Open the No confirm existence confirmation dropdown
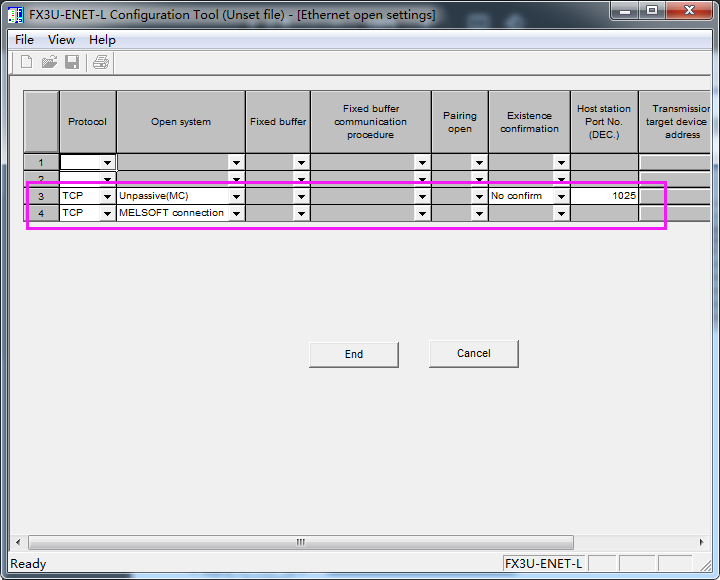This screenshot has height=580, width=720. pyautogui.click(x=561, y=196)
